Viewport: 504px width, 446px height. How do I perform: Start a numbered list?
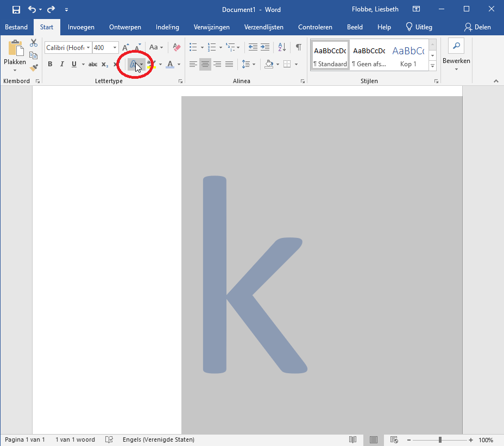(211, 47)
